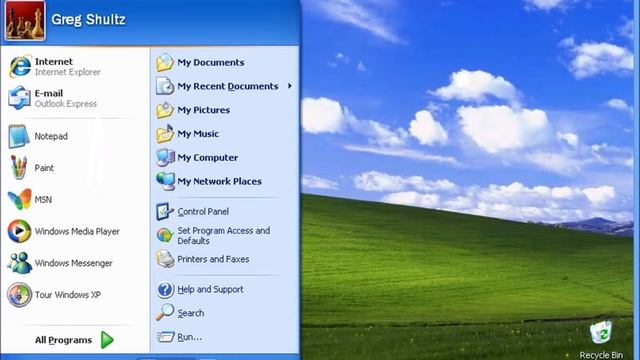Click the My Recent Documents icon
Viewport: 640px width, 360px height.
click(x=165, y=86)
